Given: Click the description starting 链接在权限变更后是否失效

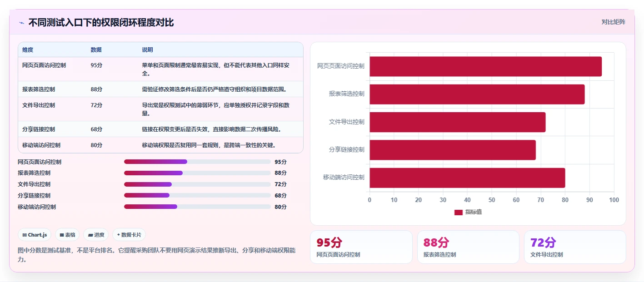Looking at the screenshot, I should click(x=212, y=129).
